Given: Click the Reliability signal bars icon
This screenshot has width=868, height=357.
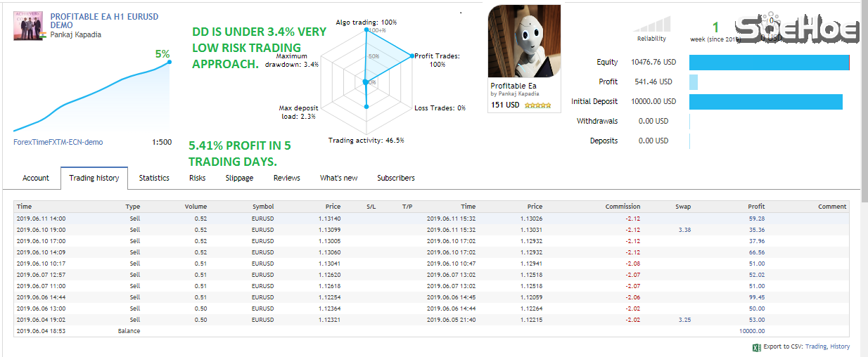Looking at the screenshot, I should click(x=651, y=25).
